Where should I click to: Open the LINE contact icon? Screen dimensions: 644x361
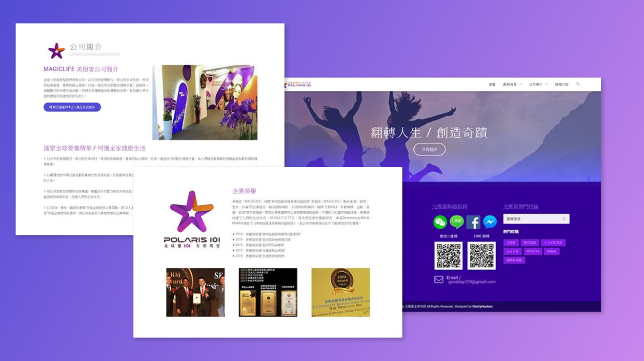[457, 222]
